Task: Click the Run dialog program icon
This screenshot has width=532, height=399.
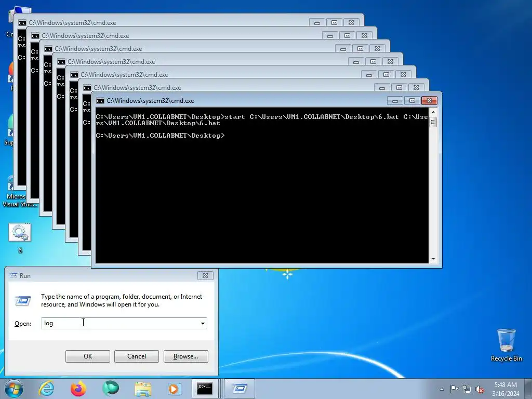Action: pyautogui.click(x=23, y=301)
